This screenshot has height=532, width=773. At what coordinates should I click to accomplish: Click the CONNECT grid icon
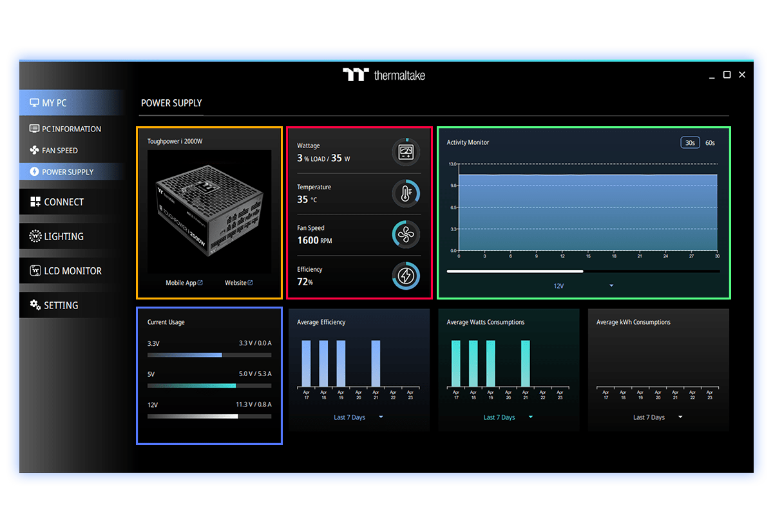(x=35, y=202)
